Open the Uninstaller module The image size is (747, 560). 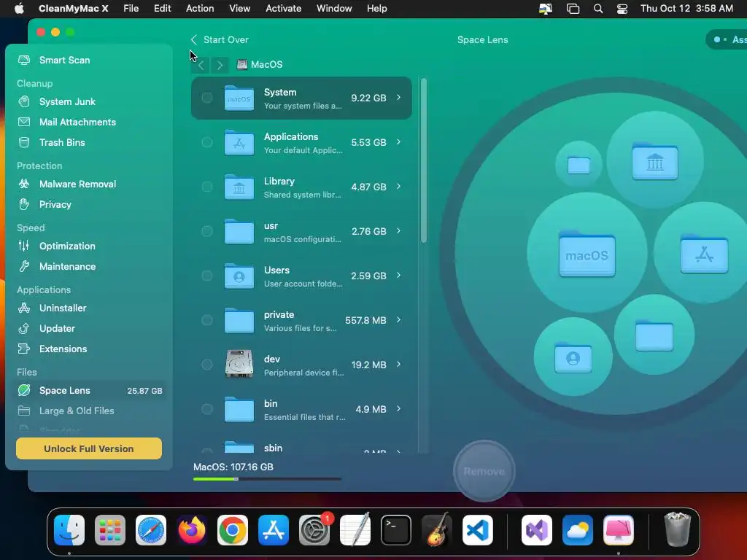pos(63,308)
